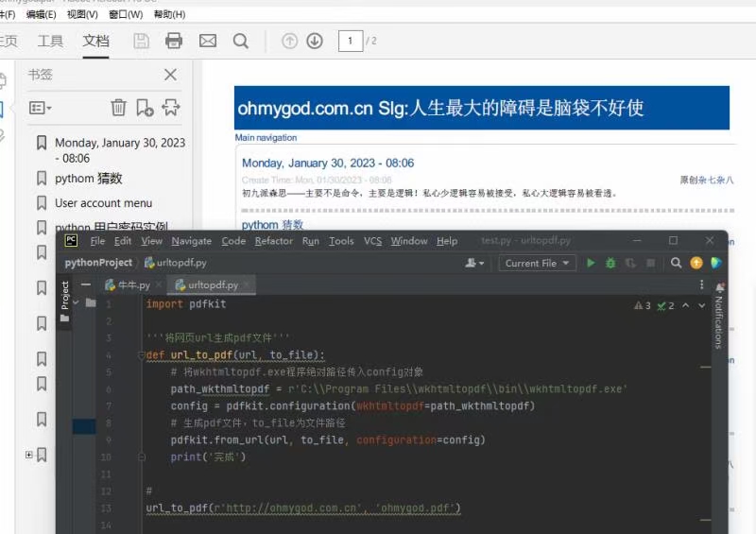Run the script with the green play icon

pyautogui.click(x=591, y=263)
